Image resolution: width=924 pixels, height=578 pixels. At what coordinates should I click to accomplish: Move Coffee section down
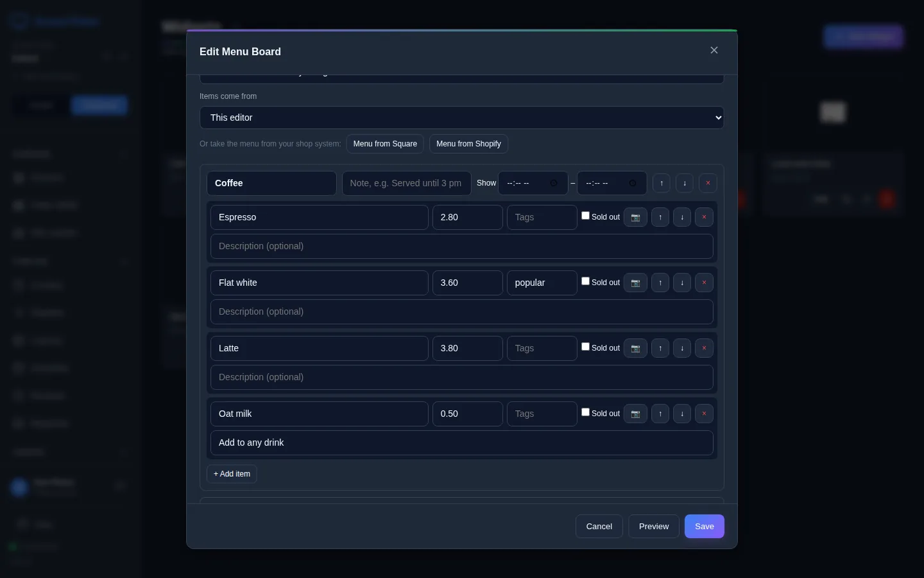[x=685, y=183]
